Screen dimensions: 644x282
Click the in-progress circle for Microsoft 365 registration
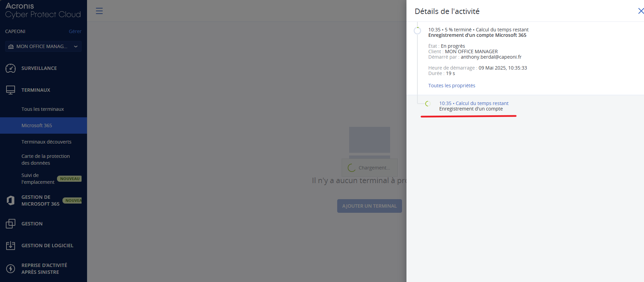point(417,31)
